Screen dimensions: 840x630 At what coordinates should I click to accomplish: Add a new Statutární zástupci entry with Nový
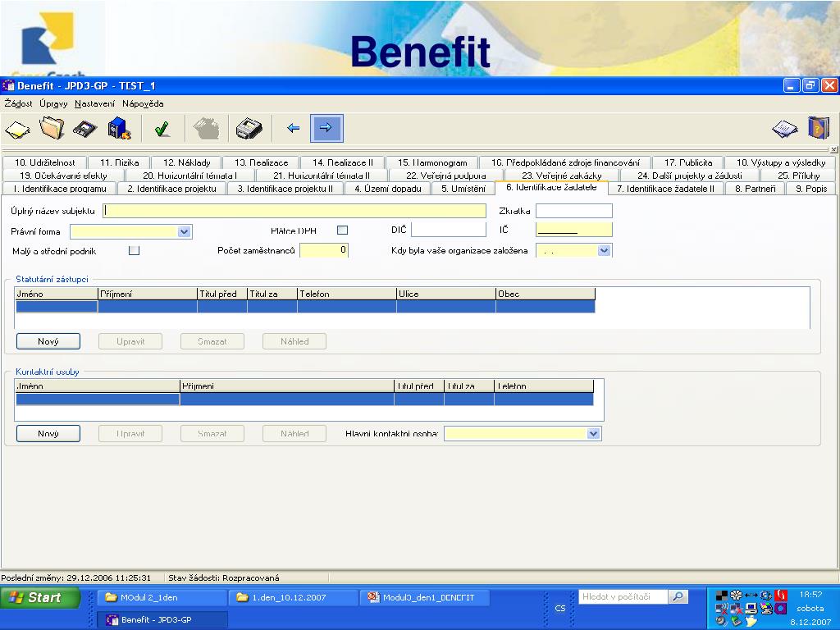coord(48,341)
